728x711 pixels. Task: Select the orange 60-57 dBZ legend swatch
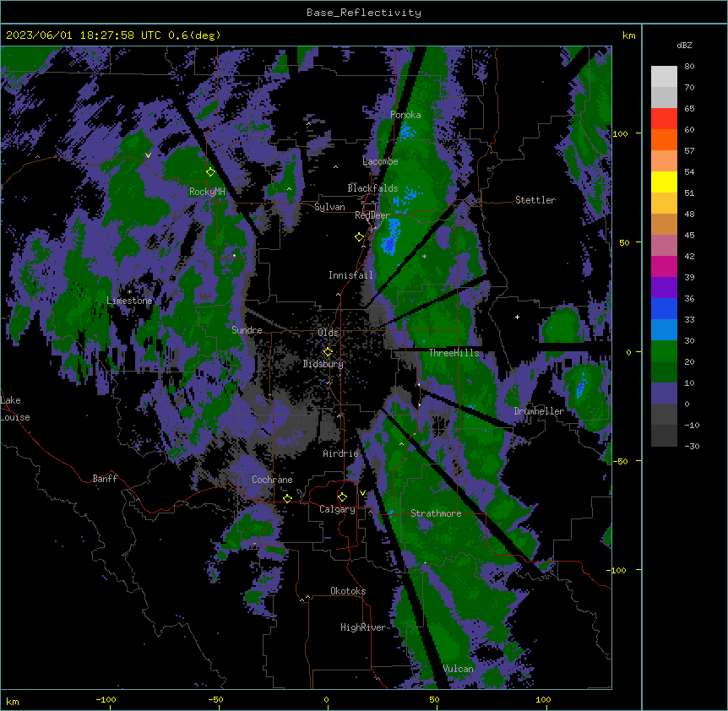pyautogui.click(x=664, y=139)
